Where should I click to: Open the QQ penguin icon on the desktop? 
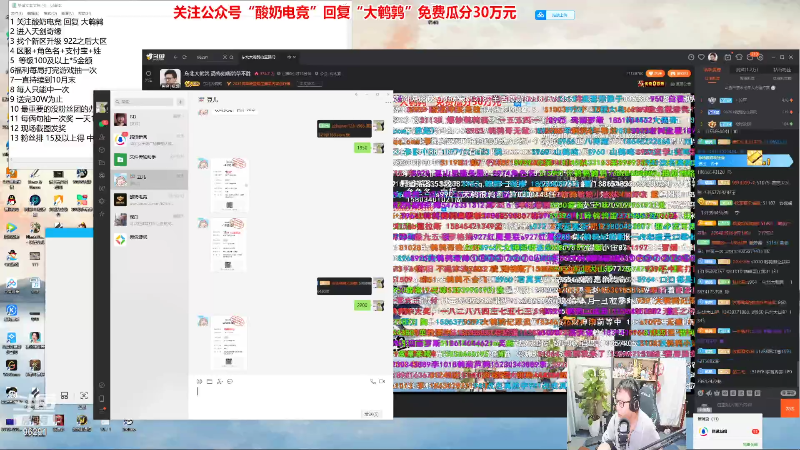11,201
